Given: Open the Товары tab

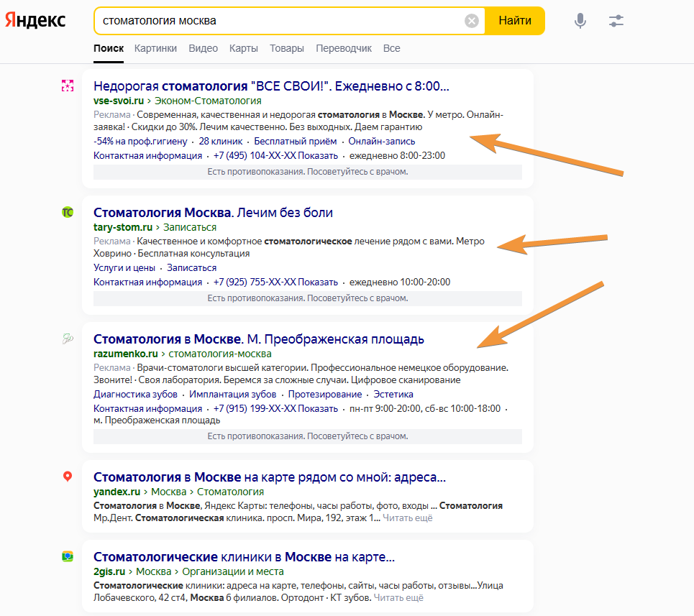Looking at the screenshot, I should pyautogui.click(x=287, y=48).
